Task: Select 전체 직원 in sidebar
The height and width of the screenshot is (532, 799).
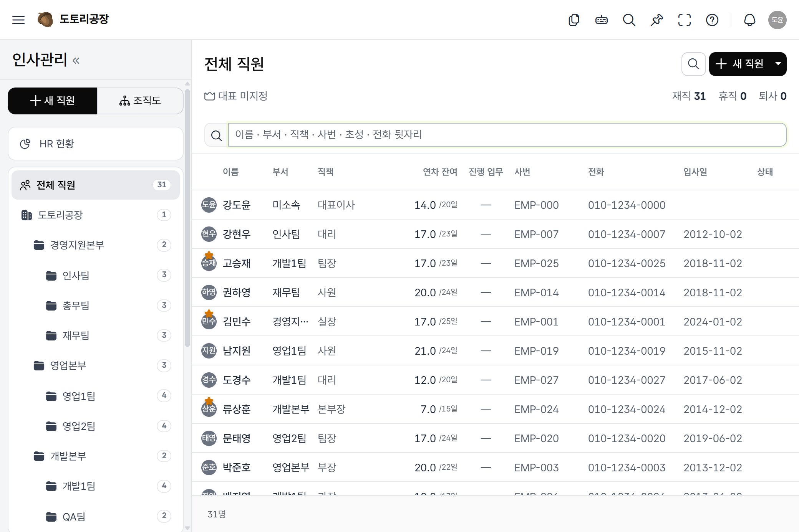Action: (96, 185)
